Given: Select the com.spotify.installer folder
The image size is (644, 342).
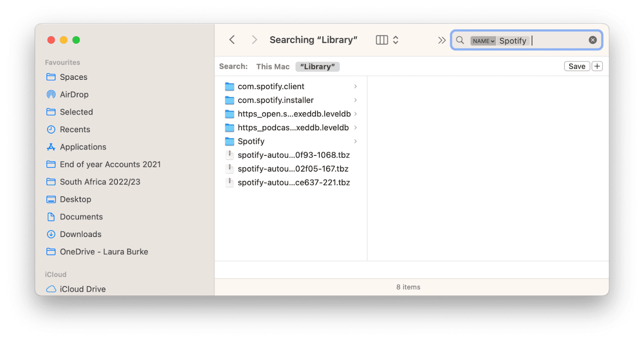Looking at the screenshot, I should [275, 100].
